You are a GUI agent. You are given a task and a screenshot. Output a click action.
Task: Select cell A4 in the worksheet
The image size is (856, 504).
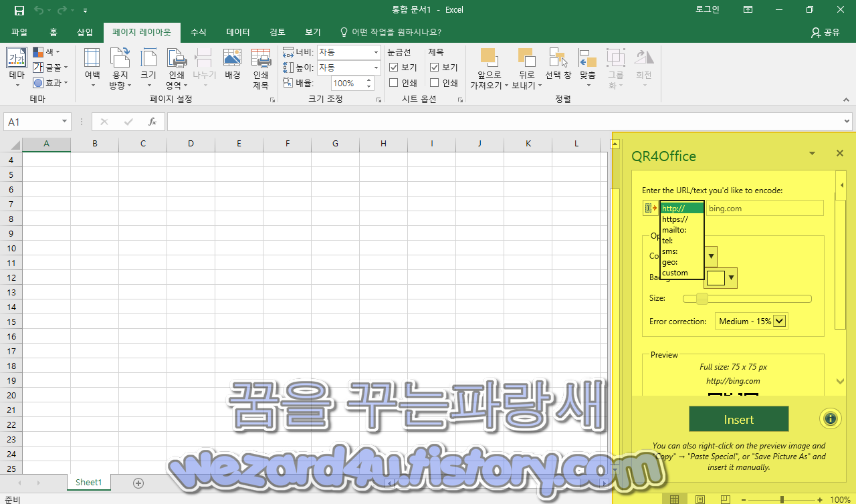(46, 160)
